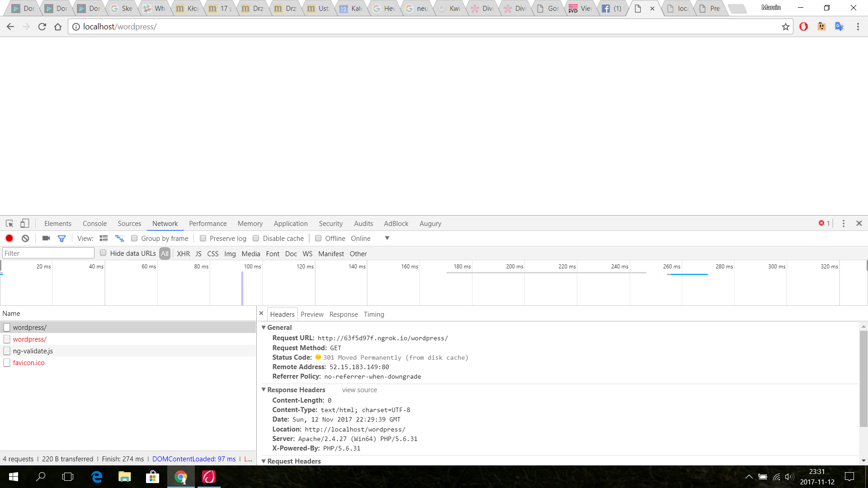This screenshot has height=488, width=868.
Task: Open File Explorer from taskbar
Action: (x=125, y=477)
